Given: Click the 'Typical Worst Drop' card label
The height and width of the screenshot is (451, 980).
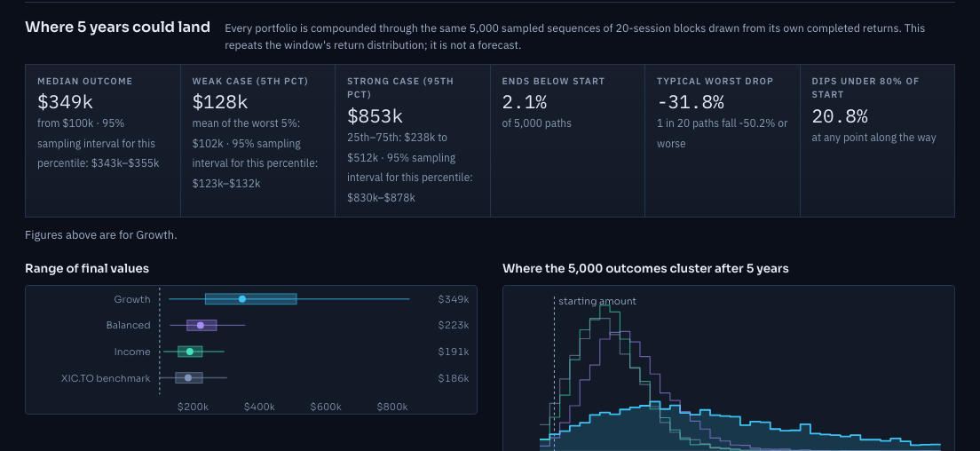Looking at the screenshot, I should point(715,81).
